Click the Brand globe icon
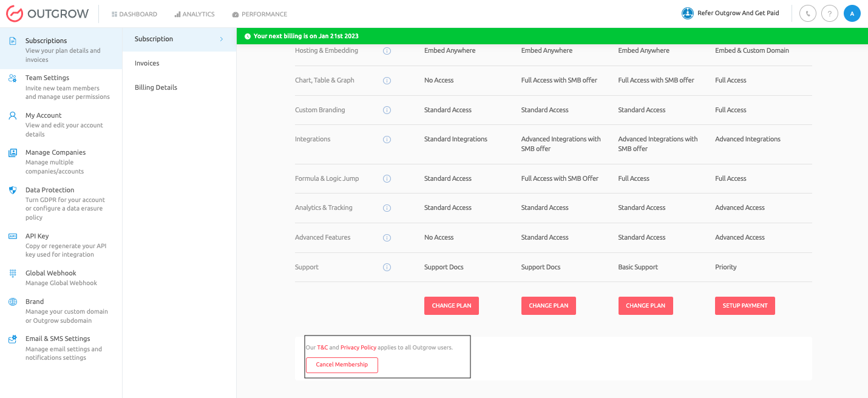 (13, 302)
